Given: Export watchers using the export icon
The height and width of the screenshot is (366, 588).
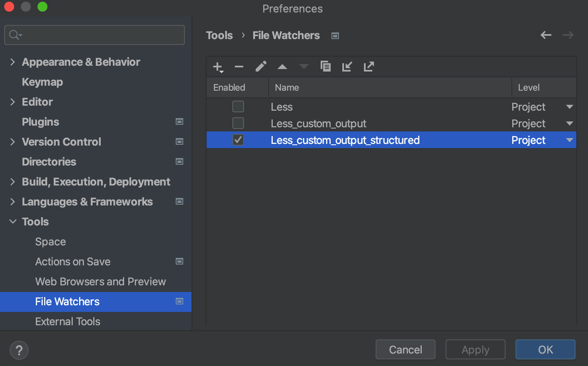Looking at the screenshot, I should point(369,67).
